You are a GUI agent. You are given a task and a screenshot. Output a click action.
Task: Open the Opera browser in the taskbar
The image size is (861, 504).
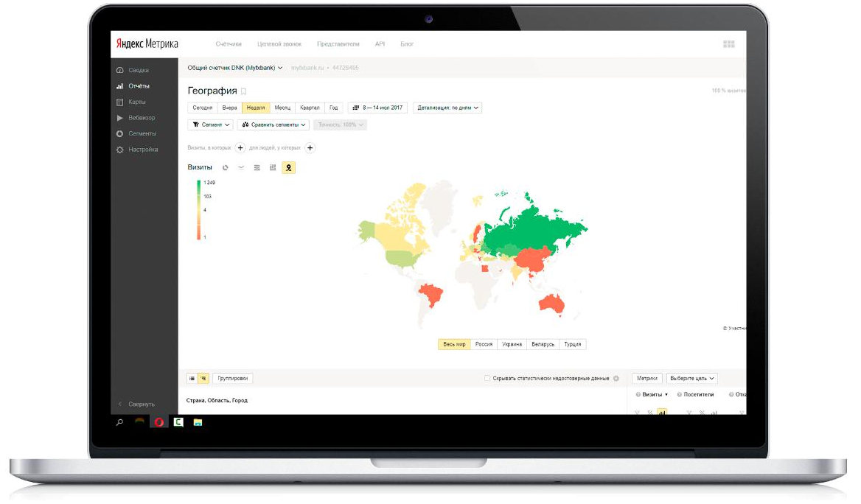pyautogui.click(x=158, y=422)
